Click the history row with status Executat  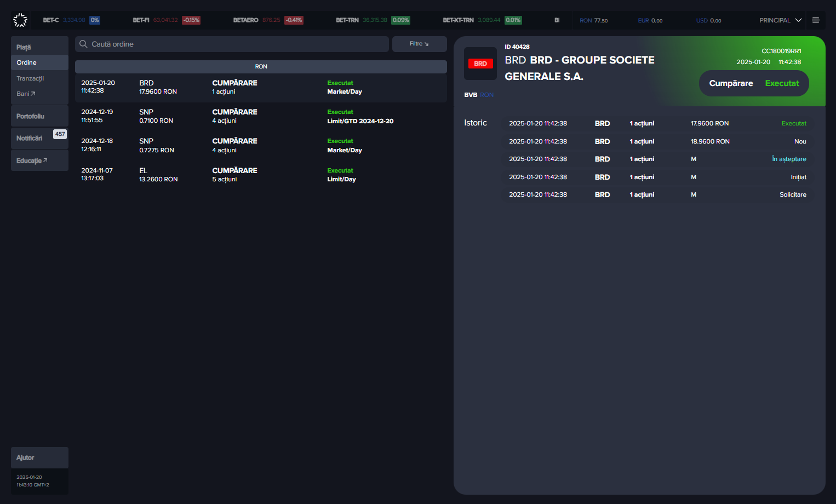(x=657, y=123)
